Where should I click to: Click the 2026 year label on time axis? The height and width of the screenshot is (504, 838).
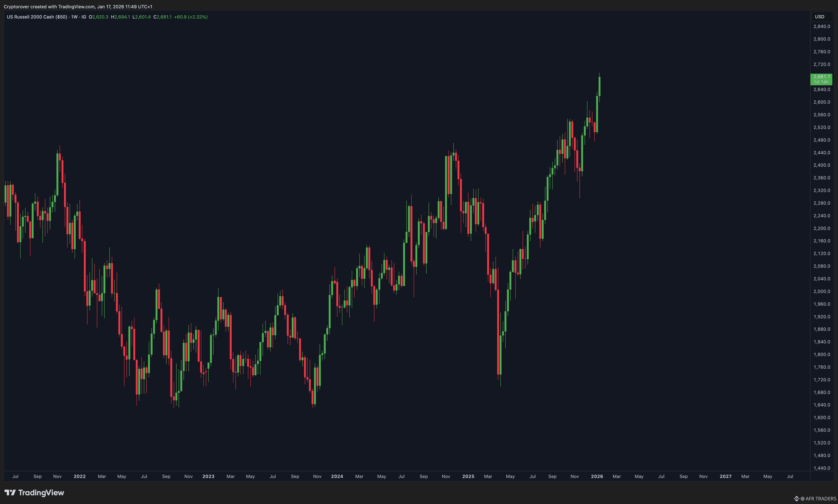pyautogui.click(x=597, y=476)
